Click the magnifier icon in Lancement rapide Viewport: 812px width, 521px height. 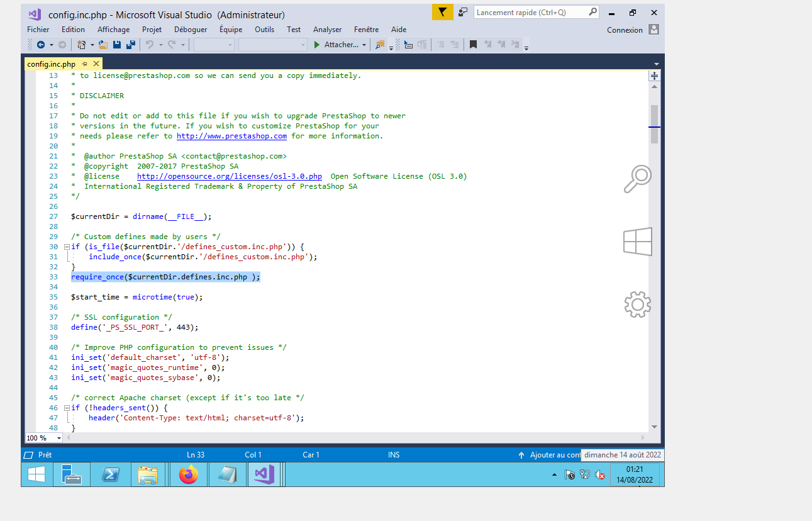pos(592,12)
